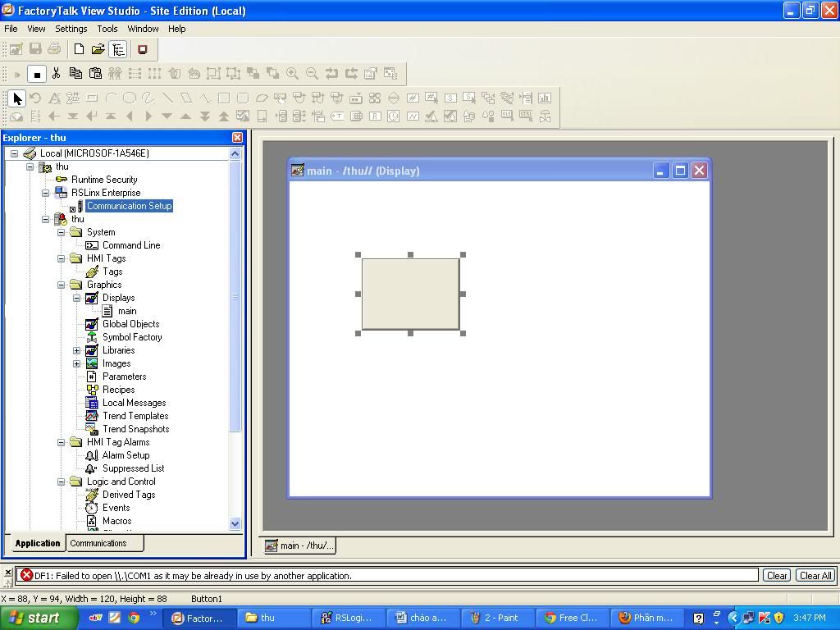Select the OLE object tool

(507, 115)
